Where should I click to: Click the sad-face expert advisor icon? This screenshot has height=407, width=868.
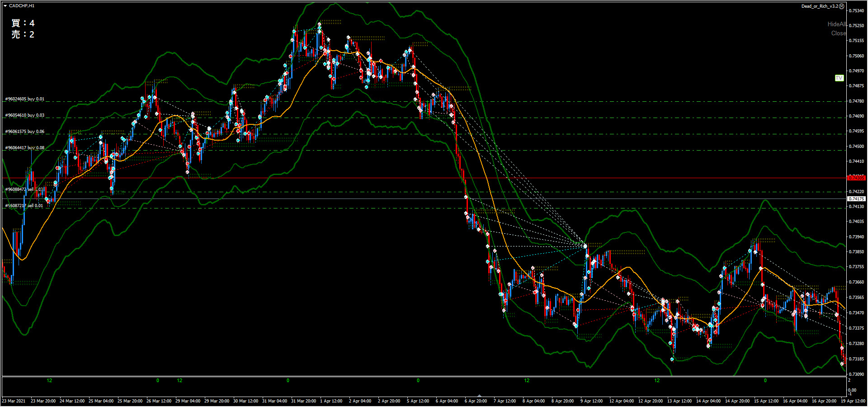(842, 6)
